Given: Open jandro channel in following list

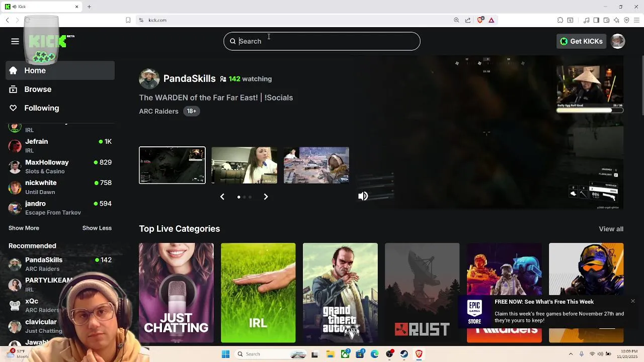Looking at the screenshot, I should (60, 208).
